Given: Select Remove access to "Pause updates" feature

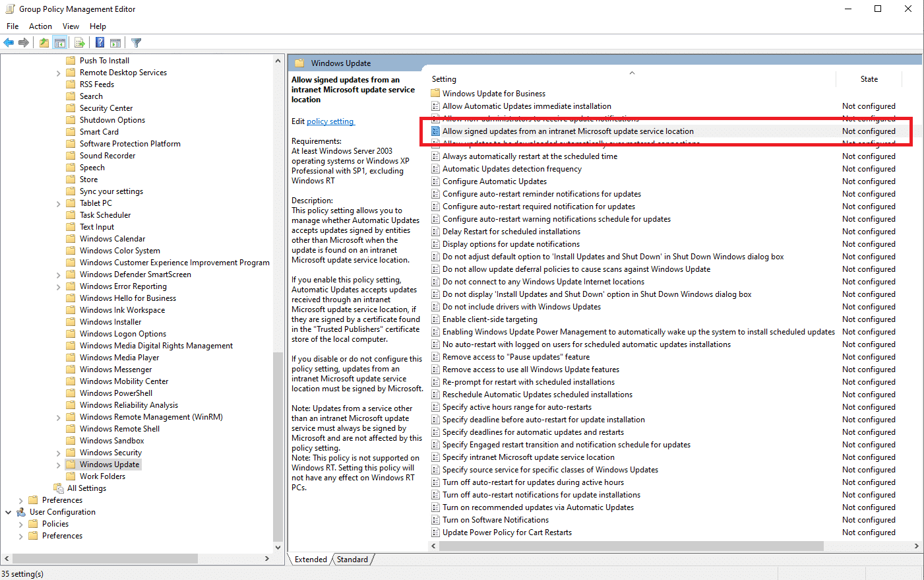Looking at the screenshot, I should pos(516,357).
